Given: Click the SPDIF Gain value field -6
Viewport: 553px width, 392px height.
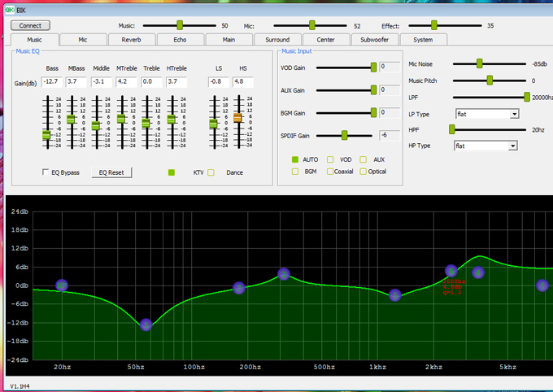Looking at the screenshot, I should [x=390, y=135].
